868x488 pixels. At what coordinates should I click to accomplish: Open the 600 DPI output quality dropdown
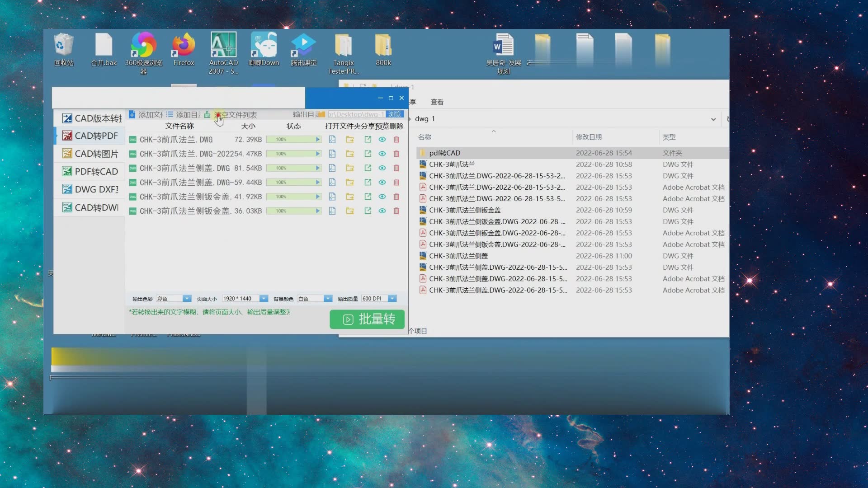click(x=392, y=299)
